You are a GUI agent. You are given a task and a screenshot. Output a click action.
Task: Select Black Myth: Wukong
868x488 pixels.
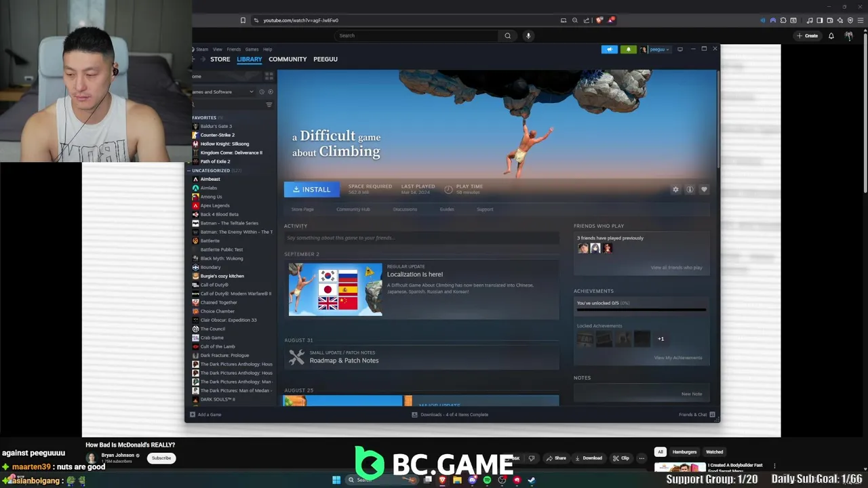click(221, 258)
